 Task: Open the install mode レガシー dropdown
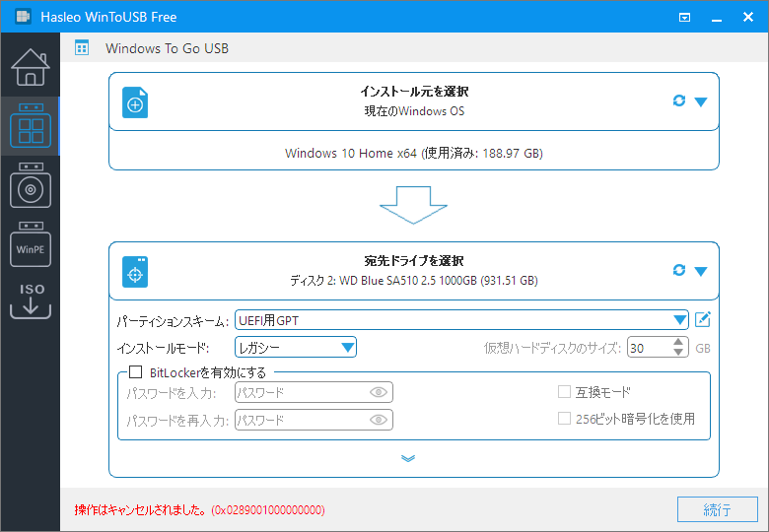(295, 348)
